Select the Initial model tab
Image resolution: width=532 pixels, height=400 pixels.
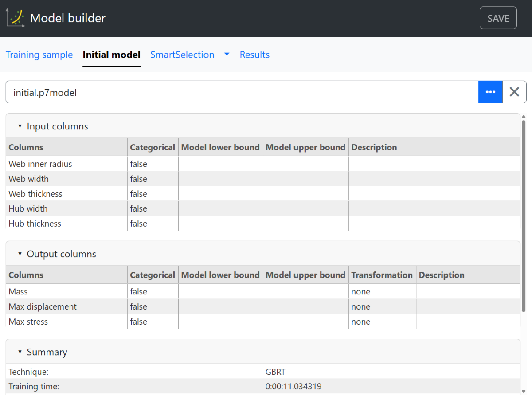point(111,55)
